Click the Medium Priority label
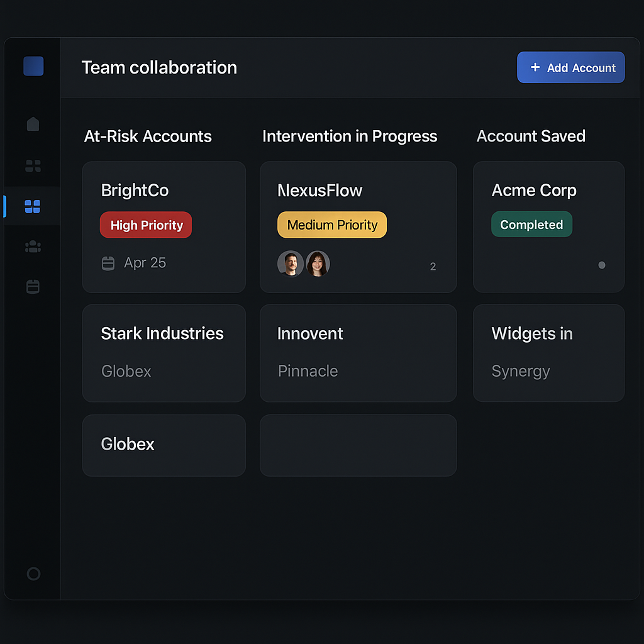The width and height of the screenshot is (644, 644). click(332, 225)
